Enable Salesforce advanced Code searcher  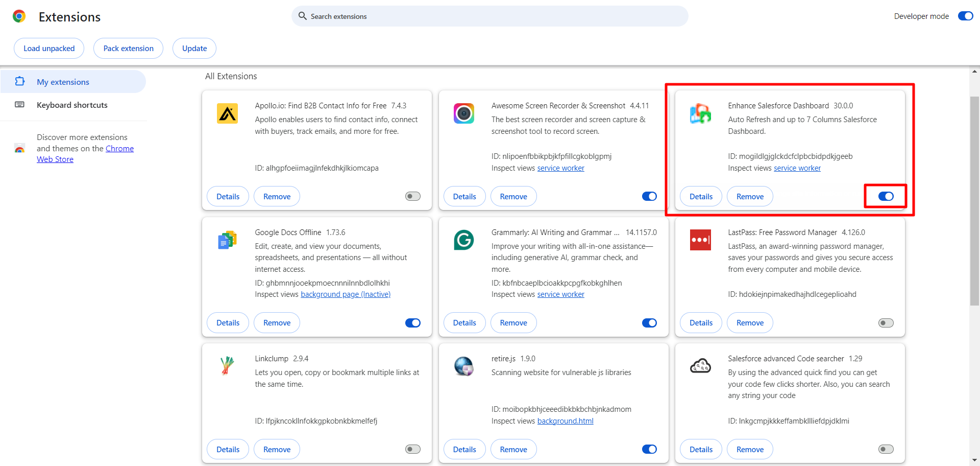[x=886, y=449]
